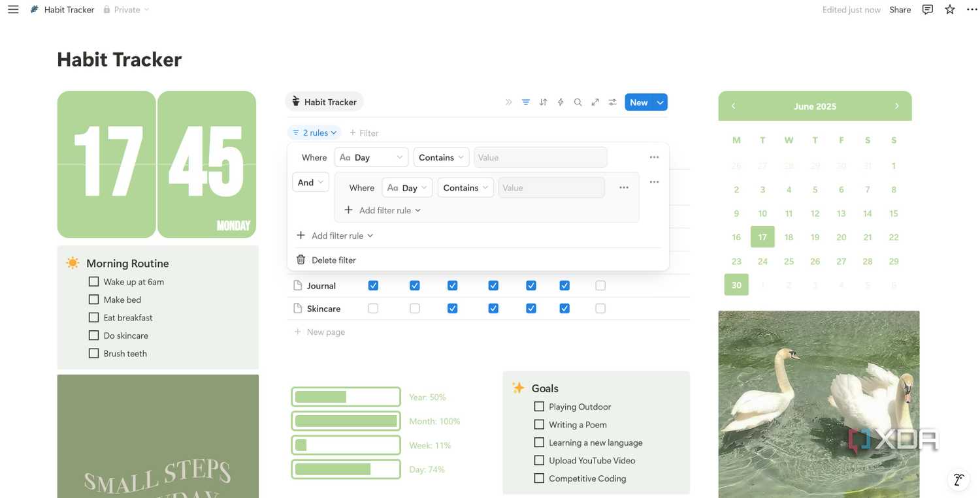
Task: Click the Journal page icon
Action: tap(298, 285)
